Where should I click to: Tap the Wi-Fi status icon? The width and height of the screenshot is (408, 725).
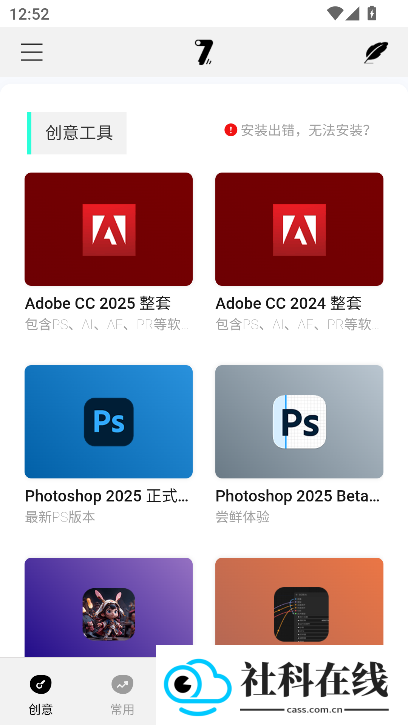(x=334, y=13)
